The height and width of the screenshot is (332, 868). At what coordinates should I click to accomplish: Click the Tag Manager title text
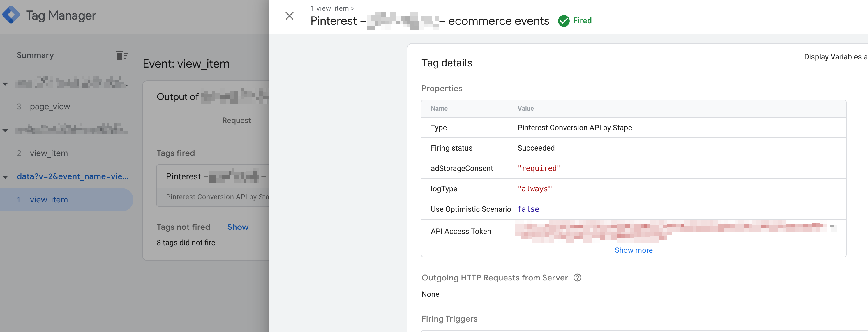[x=61, y=15]
